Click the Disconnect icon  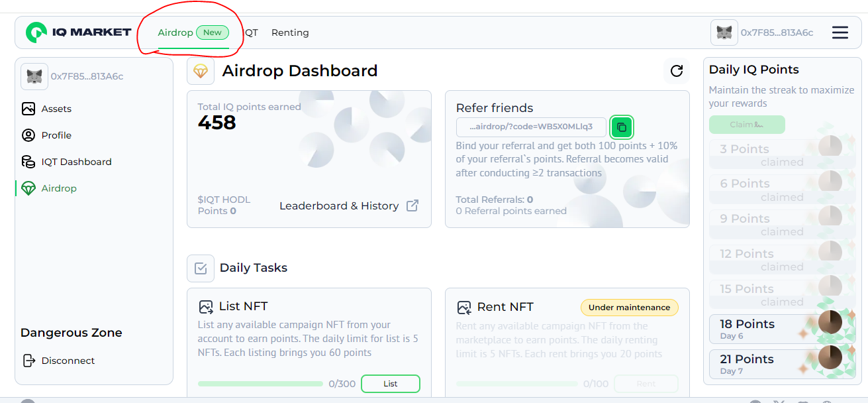coord(28,361)
